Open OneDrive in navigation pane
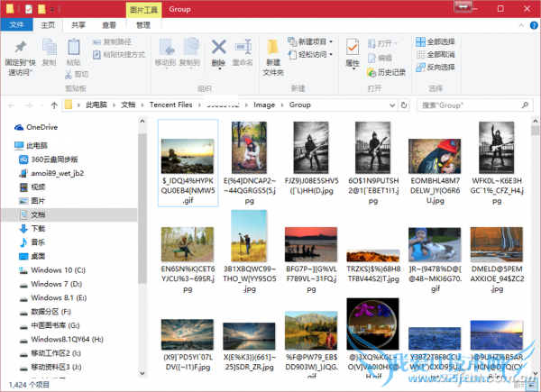The image size is (541, 392). pos(36,127)
